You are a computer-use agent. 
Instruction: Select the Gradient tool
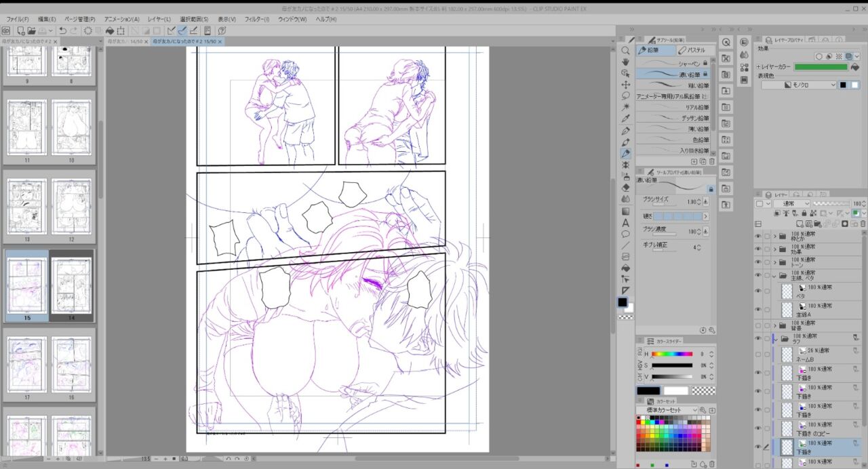[625, 211]
